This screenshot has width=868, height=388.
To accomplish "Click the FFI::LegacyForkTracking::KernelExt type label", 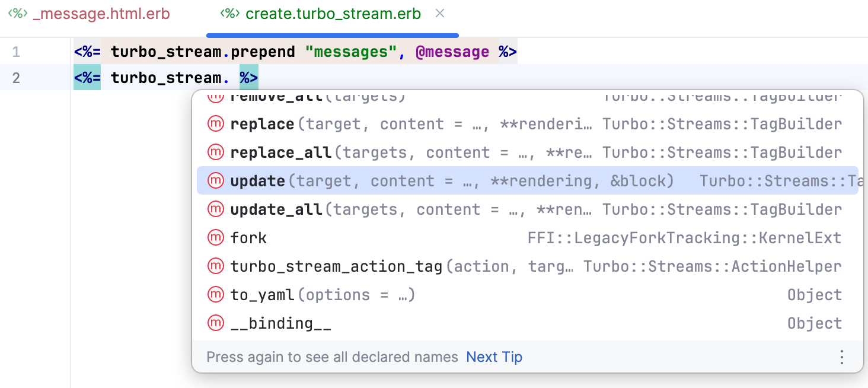I will click(685, 238).
